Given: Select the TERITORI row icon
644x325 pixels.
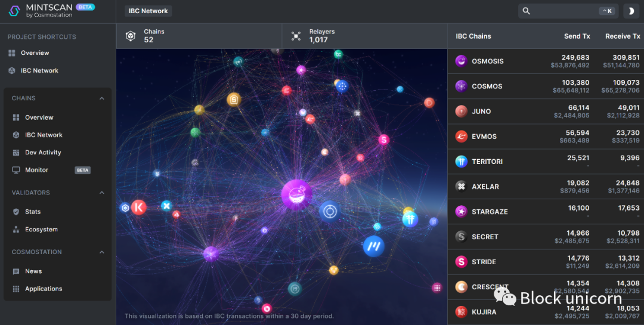Looking at the screenshot, I should pos(461,162).
